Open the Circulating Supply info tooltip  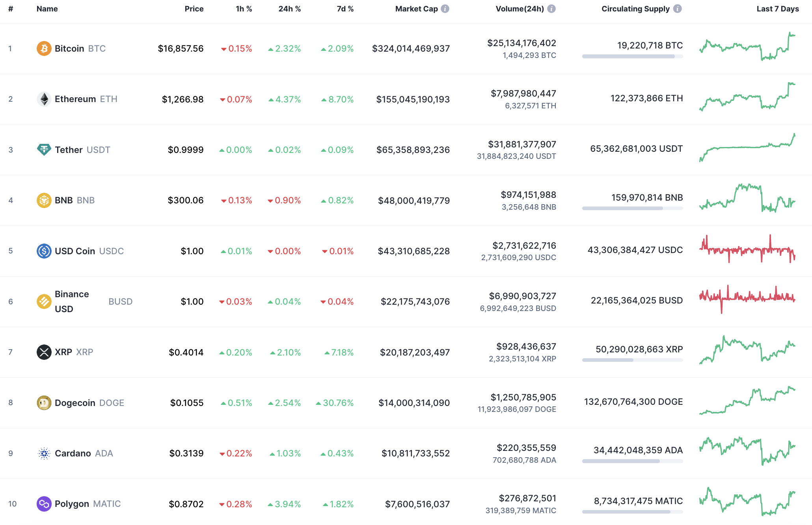(678, 9)
